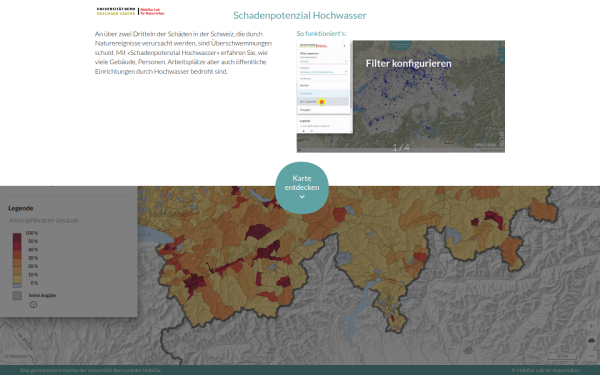Zoom in with the map plus icon
The width and height of the screenshot is (600, 375).
[x=592, y=326]
